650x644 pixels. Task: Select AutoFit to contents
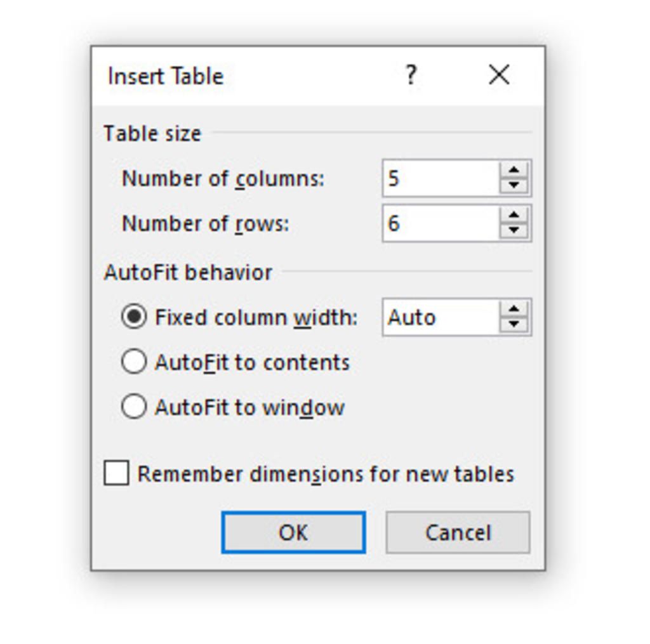(x=132, y=362)
